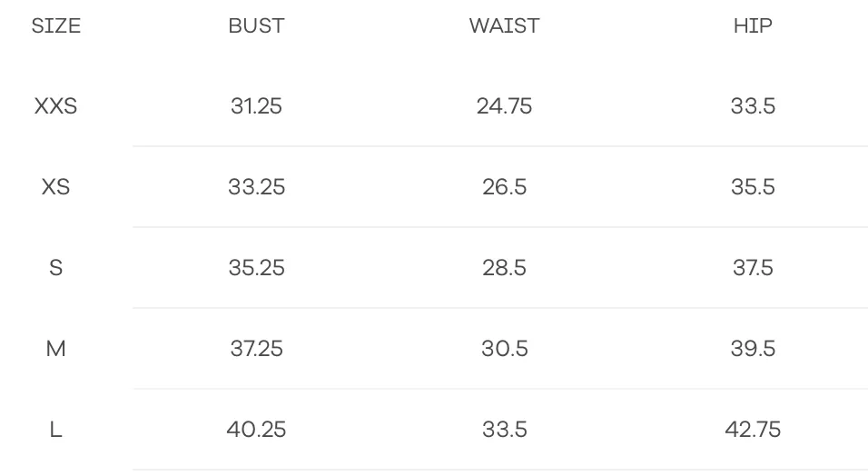This screenshot has height=476, width=868.
Task: Click the WAIST column header
Action: pos(504,25)
